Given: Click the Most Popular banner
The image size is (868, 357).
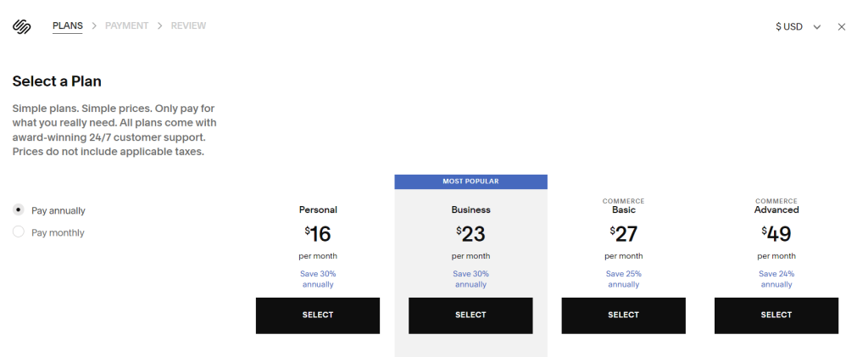Looking at the screenshot, I should pyautogui.click(x=470, y=181).
